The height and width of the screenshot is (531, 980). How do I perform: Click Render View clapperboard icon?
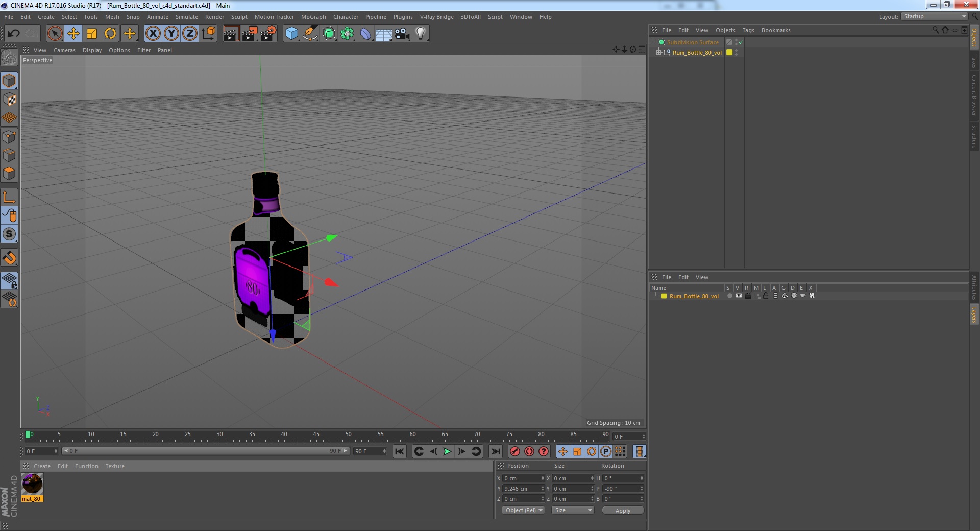point(231,34)
